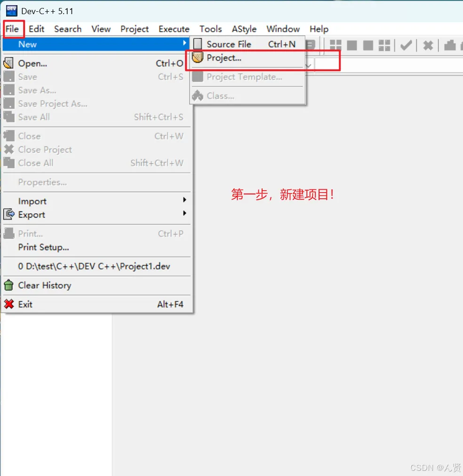Click the greyed Class... entry
463x476 pixels.
[247, 96]
